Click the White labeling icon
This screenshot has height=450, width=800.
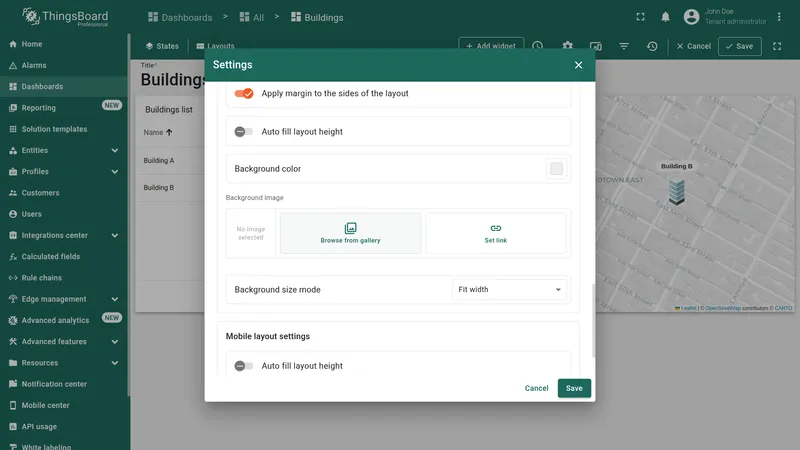(x=13, y=447)
